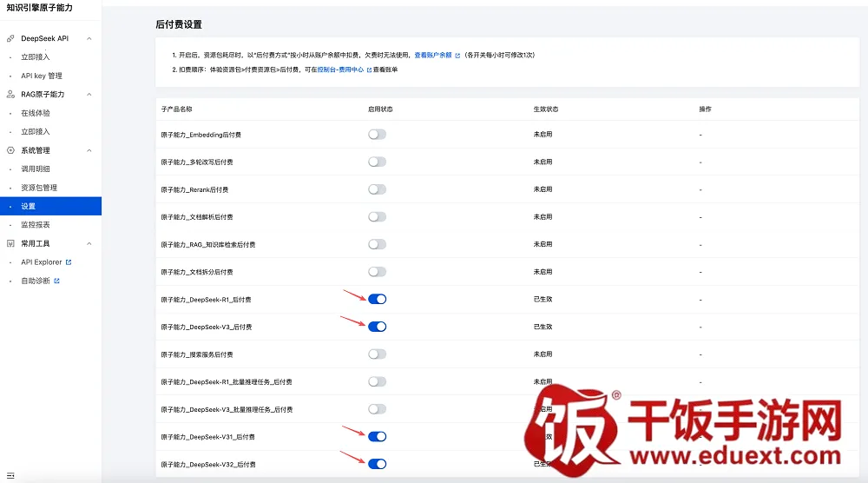The image size is (868, 483).
Task: Click 已生效 status in DeepSeek-V3_后付费 row
Action: pos(543,327)
